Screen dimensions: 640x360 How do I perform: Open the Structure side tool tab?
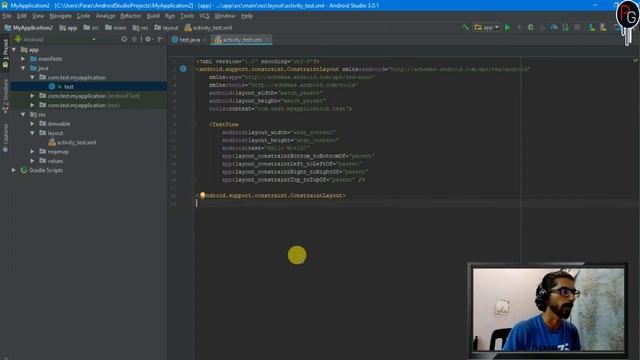click(5, 96)
